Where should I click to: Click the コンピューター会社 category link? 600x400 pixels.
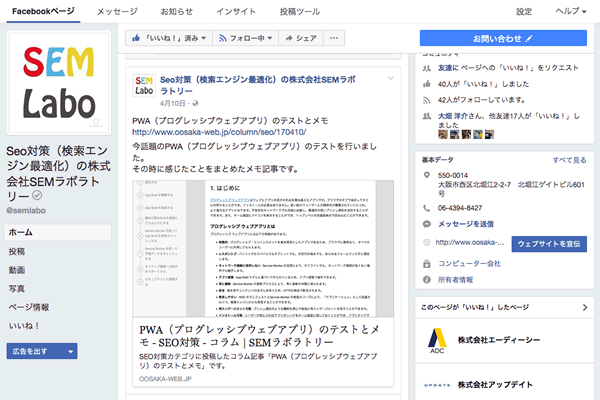point(469,263)
